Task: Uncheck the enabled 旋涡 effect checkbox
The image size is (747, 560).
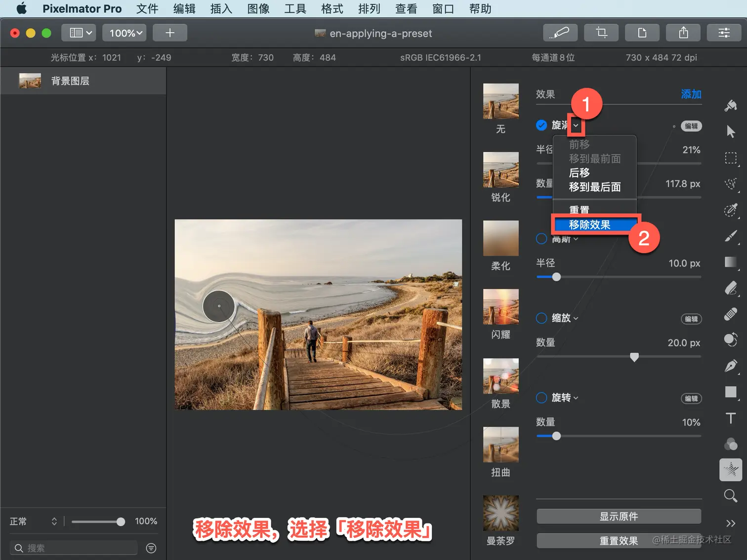Action: click(x=541, y=125)
